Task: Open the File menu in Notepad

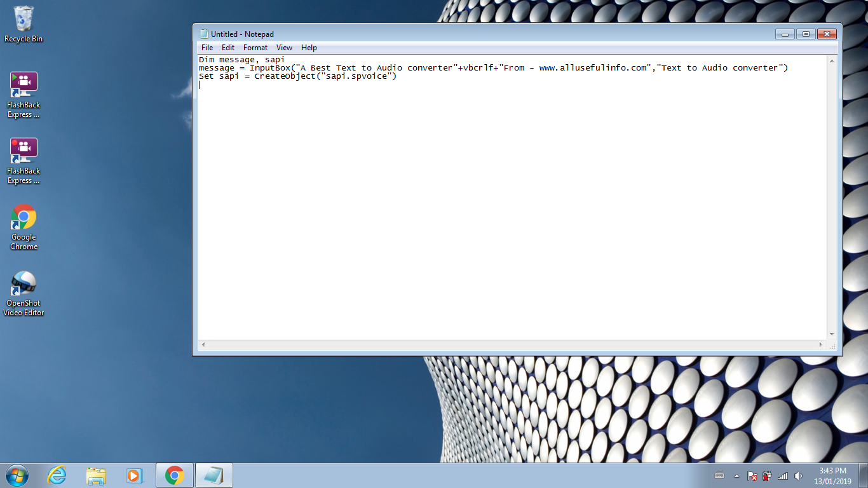Action: (x=207, y=48)
